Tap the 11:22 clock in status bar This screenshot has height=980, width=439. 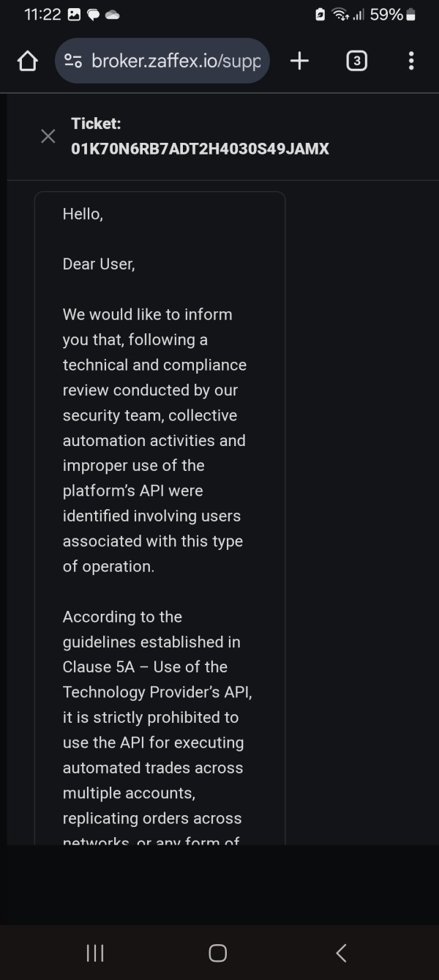coord(42,15)
